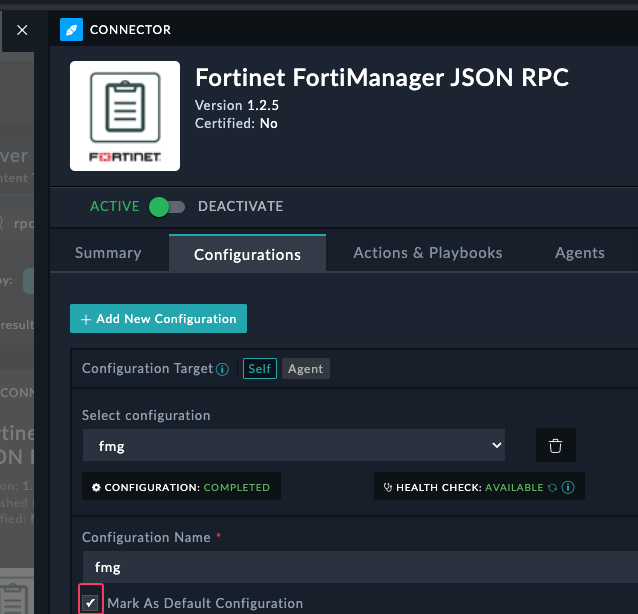
Task: Select Self as configuration target
Action: (x=260, y=369)
